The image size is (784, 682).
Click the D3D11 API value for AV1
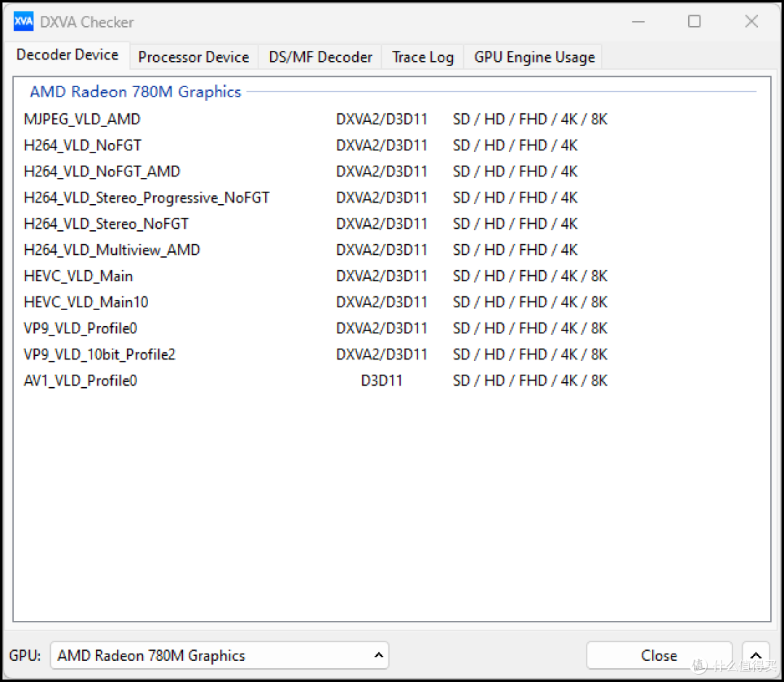tap(382, 381)
